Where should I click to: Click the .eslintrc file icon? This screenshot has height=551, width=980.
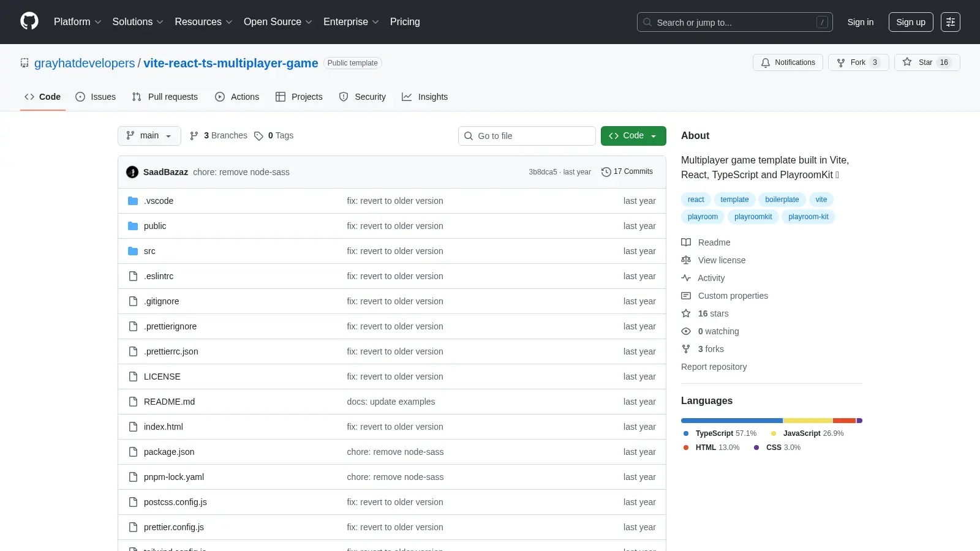[x=133, y=276]
